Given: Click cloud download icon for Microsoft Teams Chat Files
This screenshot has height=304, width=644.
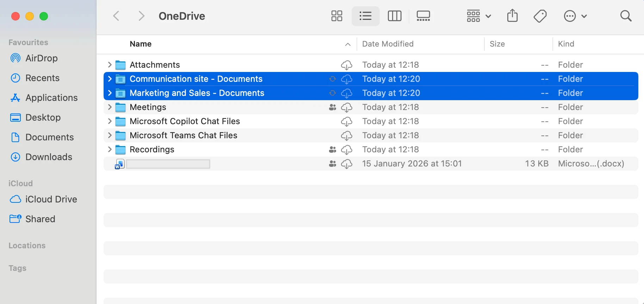Looking at the screenshot, I should tap(347, 135).
